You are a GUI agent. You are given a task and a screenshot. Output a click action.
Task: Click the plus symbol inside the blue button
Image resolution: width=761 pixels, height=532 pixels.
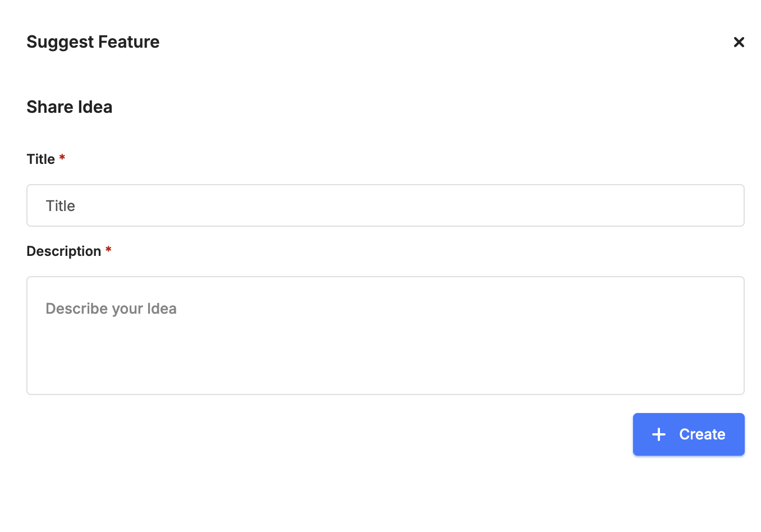pyautogui.click(x=658, y=434)
